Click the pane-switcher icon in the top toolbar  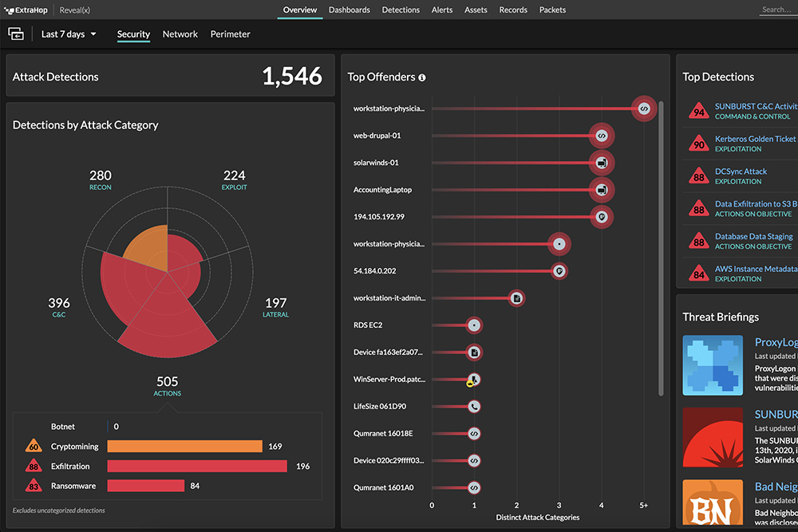[x=16, y=33]
